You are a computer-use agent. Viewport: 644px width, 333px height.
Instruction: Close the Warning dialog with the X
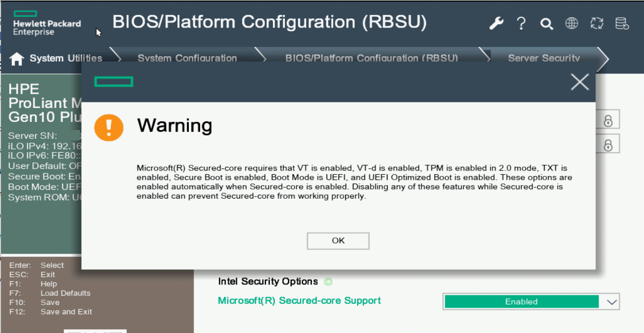coord(580,82)
